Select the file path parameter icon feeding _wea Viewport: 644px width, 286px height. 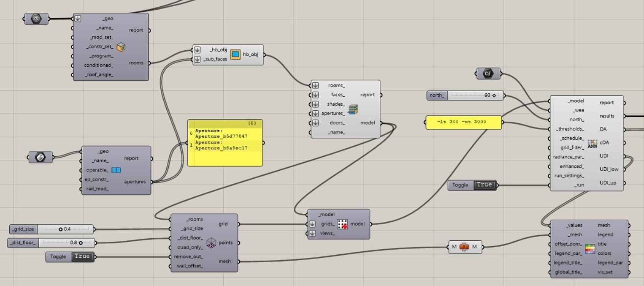(x=488, y=74)
